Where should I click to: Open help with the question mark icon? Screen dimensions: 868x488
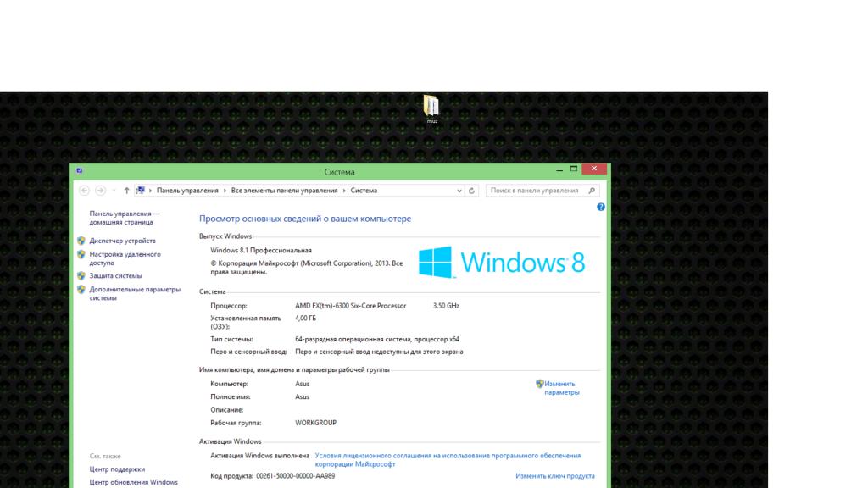click(x=601, y=207)
